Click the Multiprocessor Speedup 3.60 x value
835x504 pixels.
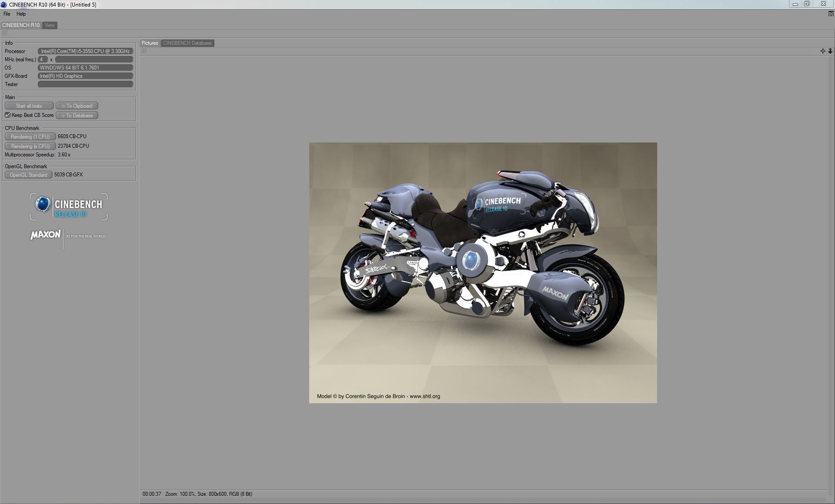coord(64,155)
